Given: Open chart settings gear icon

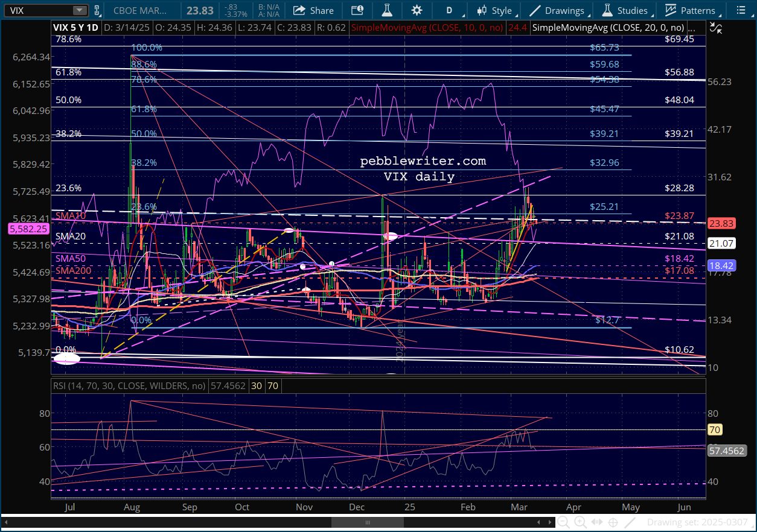Looking at the screenshot, I should (x=417, y=10).
